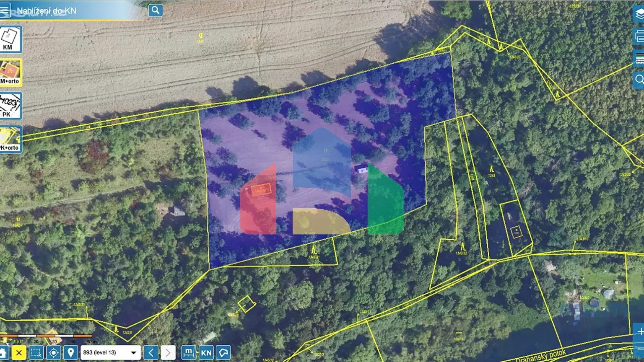The width and height of the screenshot is (644, 362).
Task: Click the location pin marker tool
Action: (x=70, y=352)
